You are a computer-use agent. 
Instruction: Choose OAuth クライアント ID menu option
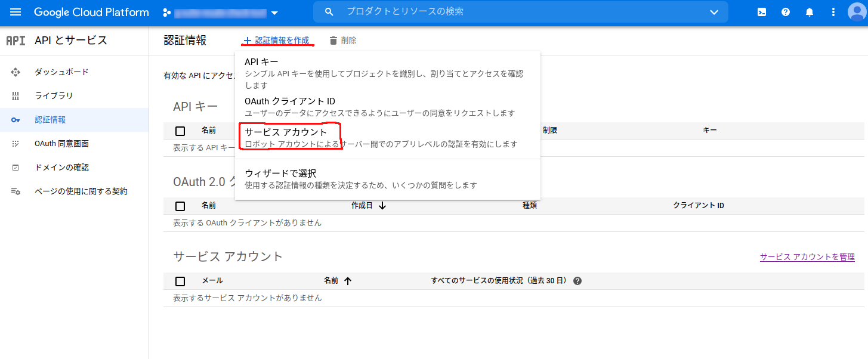coord(388,107)
